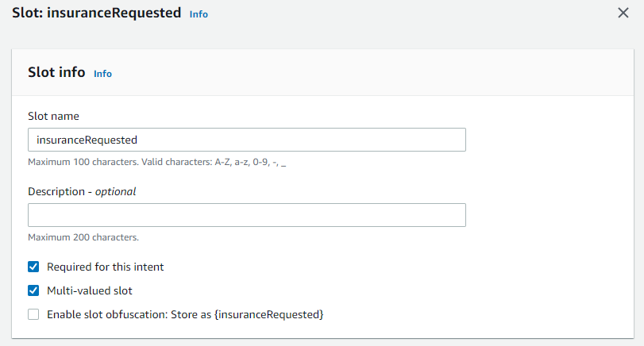The height and width of the screenshot is (346, 644).
Task: Click the "Slot: insuranceRequested" panel heading
Action: (x=96, y=13)
